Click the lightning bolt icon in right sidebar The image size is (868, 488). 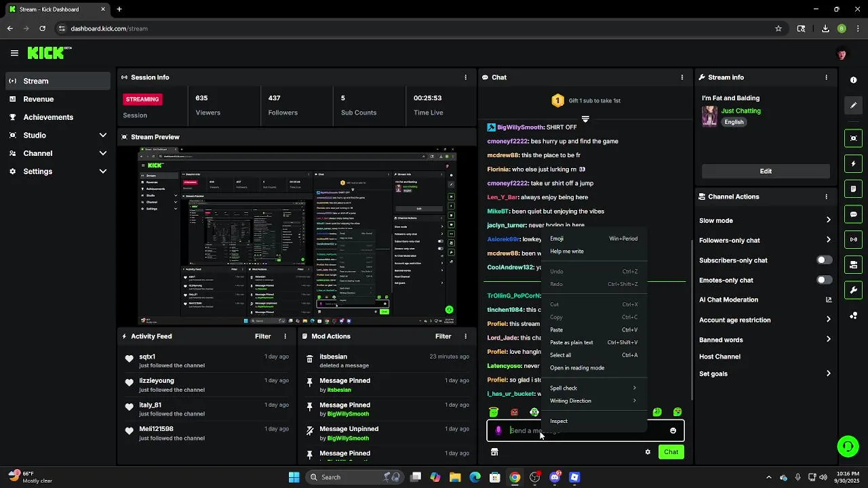853,163
